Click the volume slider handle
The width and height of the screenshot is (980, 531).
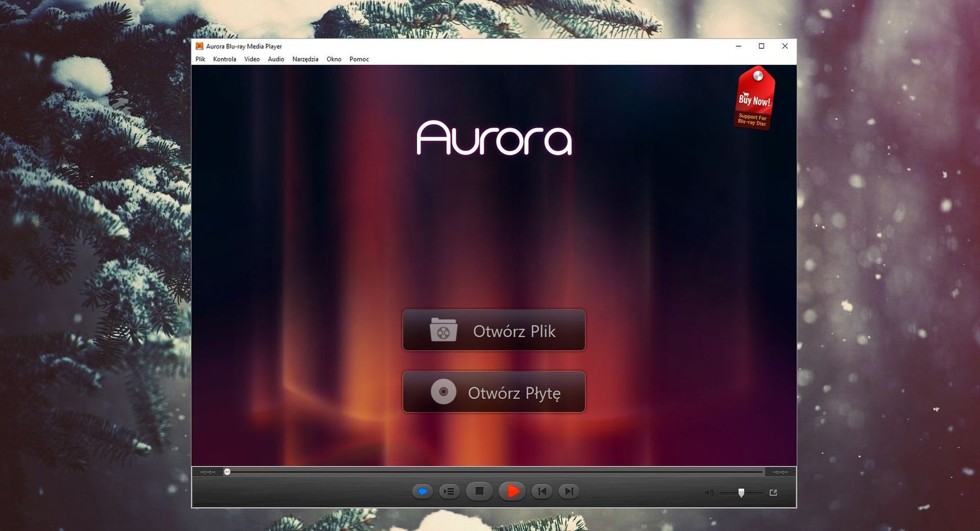click(x=741, y=493)
